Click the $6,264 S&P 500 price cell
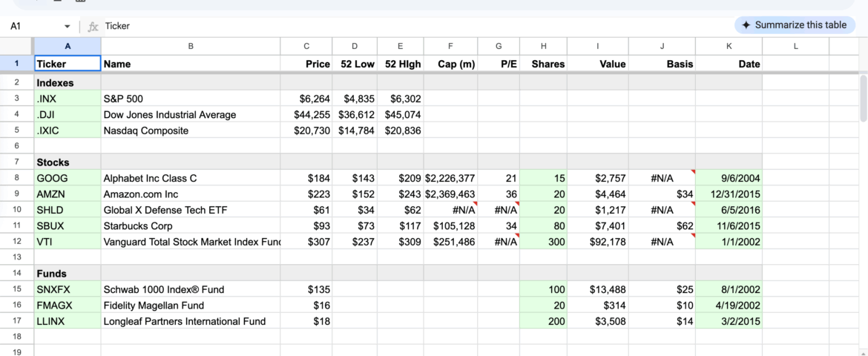 click(306, 99)
